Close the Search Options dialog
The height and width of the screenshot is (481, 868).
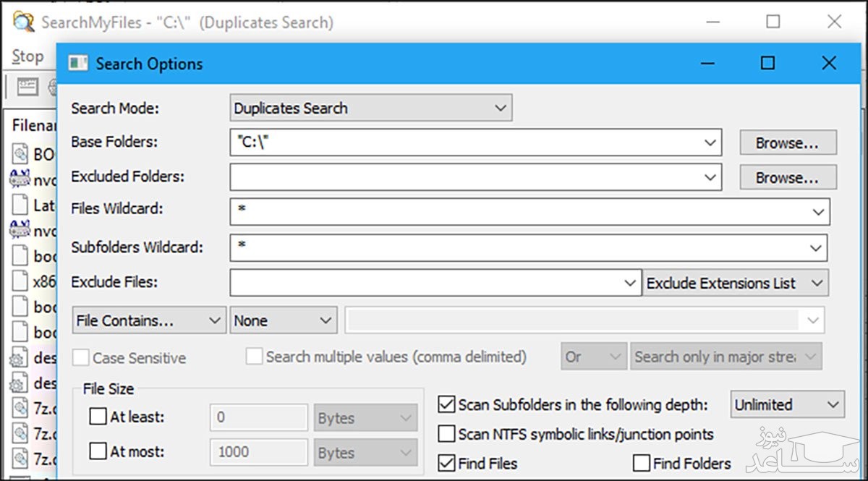point(829,64)
